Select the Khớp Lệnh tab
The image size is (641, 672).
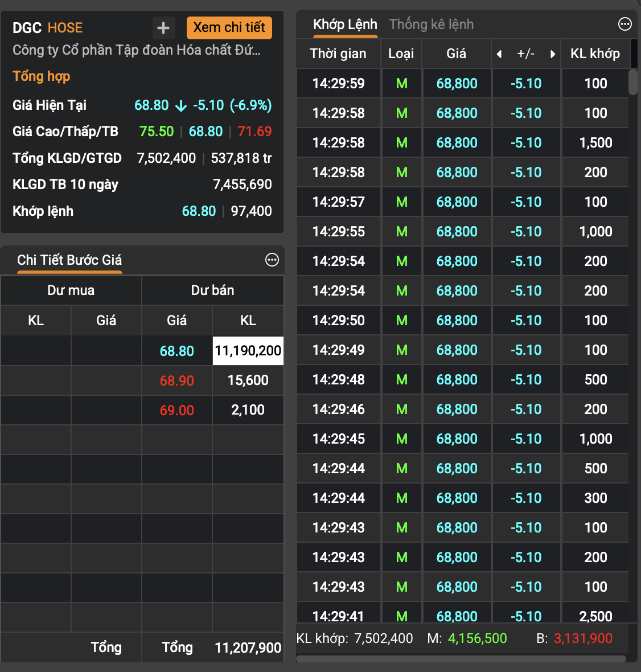[345, 24]
